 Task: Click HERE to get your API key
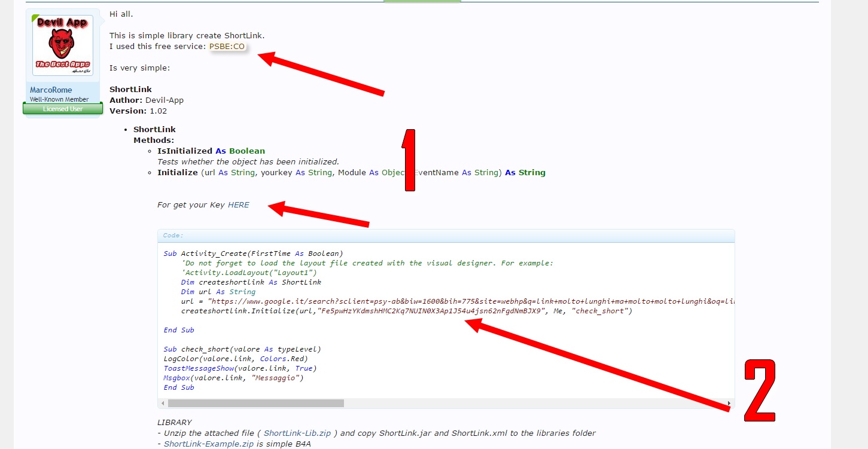click(238, 204)
